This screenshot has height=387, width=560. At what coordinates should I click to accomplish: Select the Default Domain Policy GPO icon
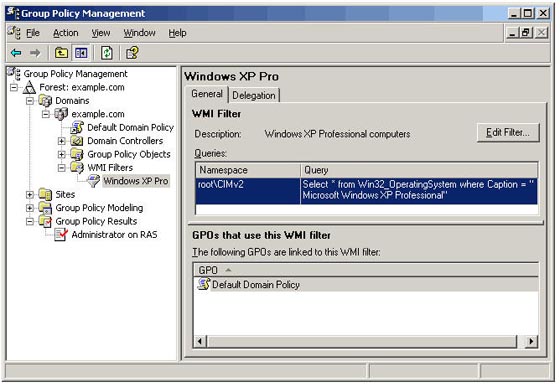(204, 284)
